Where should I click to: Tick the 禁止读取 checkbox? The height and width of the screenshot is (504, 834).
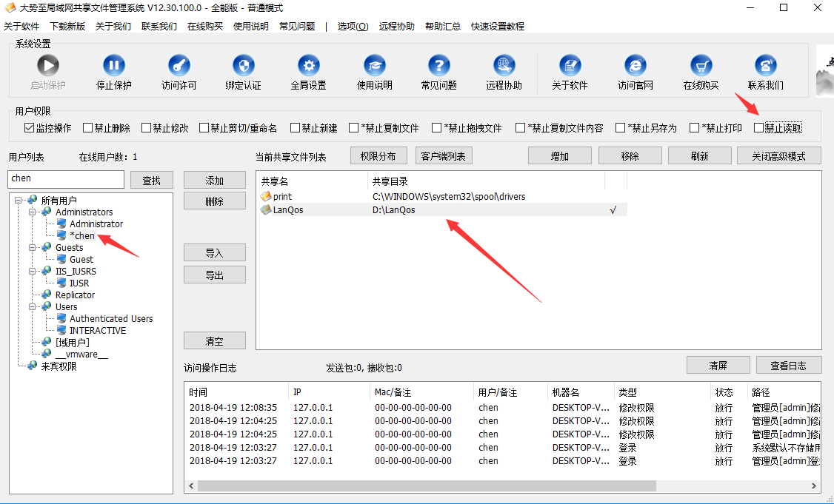tap(758, 128)
